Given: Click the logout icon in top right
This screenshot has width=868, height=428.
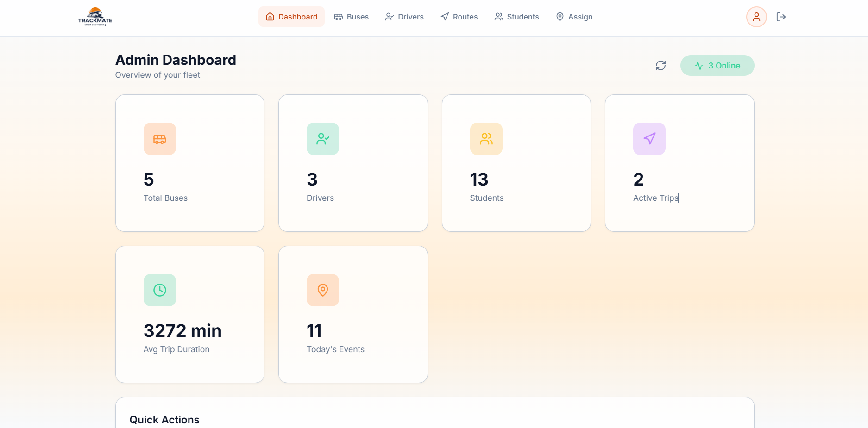Looking at the screenshot, I should (x=781, y=17).
